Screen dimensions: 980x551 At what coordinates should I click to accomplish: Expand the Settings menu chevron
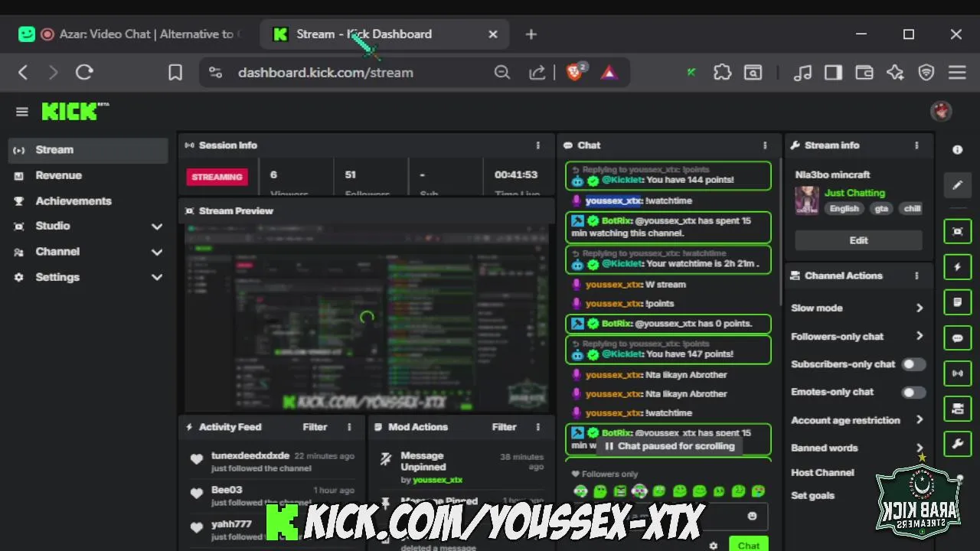click(x=157, y=277)
